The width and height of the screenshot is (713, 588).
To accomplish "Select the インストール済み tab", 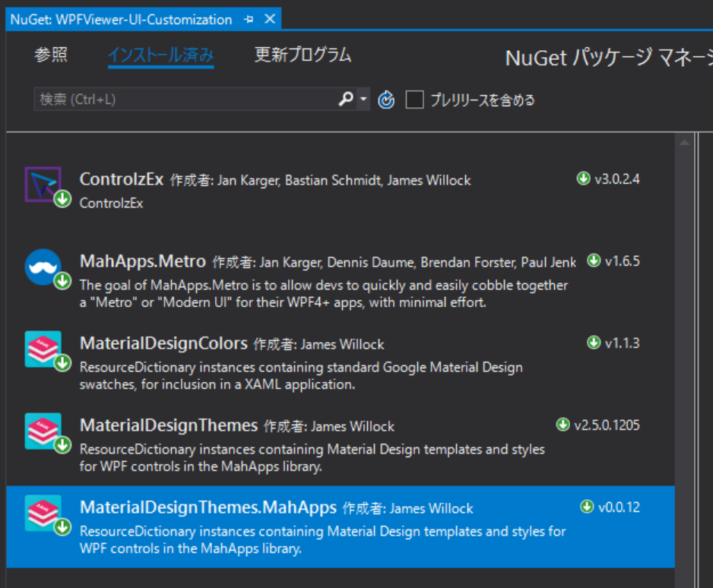I will pyautogui.click(x=161, y=55).
